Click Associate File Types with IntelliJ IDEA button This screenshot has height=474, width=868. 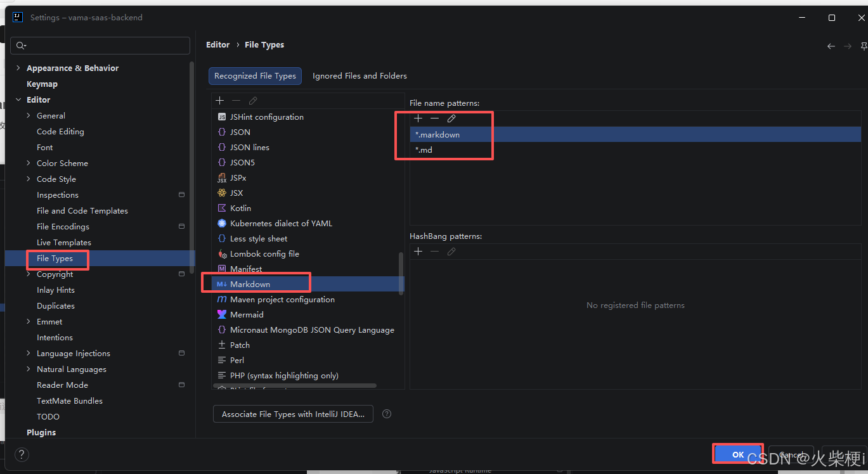click(293, 414)
